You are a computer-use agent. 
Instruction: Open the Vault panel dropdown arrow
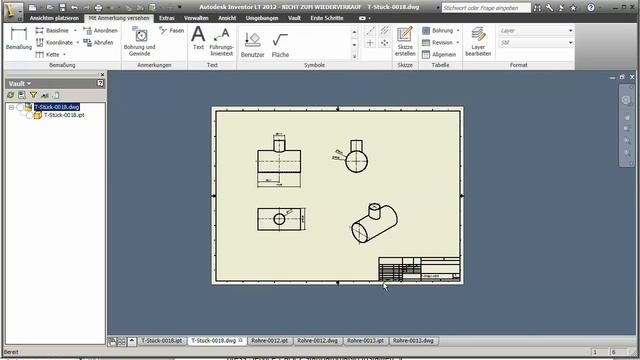[29, 84]
